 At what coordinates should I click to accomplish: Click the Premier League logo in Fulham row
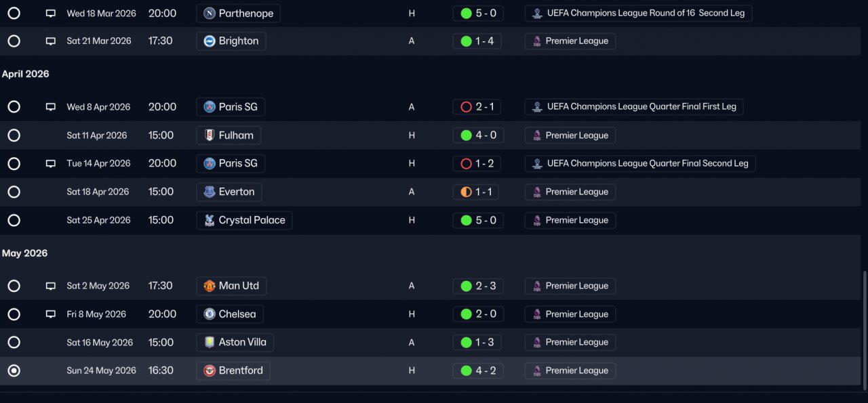click(537, 135)
